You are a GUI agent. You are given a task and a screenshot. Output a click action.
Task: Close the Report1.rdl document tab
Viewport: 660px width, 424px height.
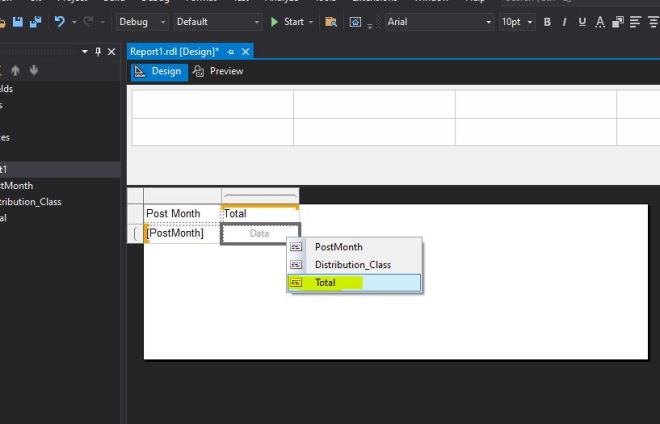pyautogui.click(x=245, y=52)
